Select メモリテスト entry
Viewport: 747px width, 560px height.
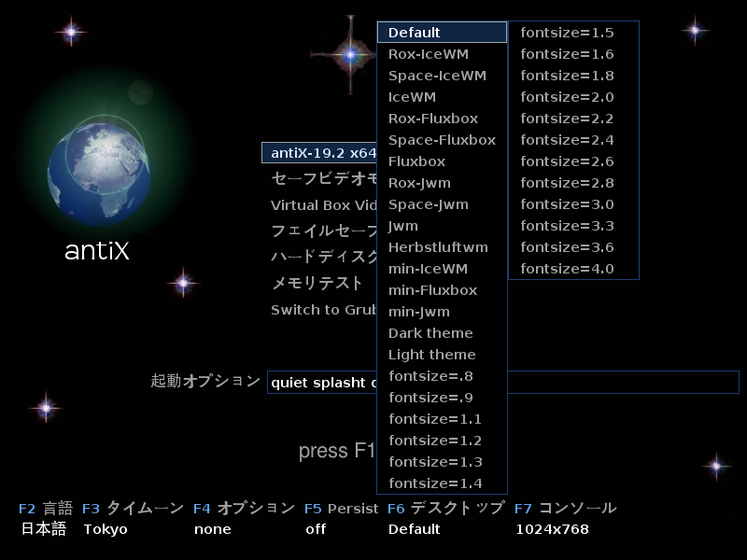click(x=317, y=283)
